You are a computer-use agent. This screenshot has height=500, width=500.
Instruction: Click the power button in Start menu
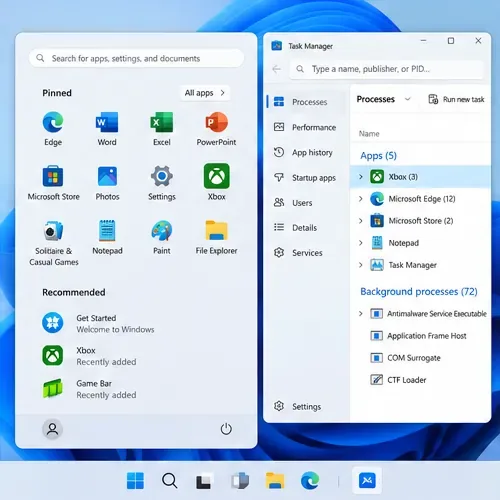[226, 429]
